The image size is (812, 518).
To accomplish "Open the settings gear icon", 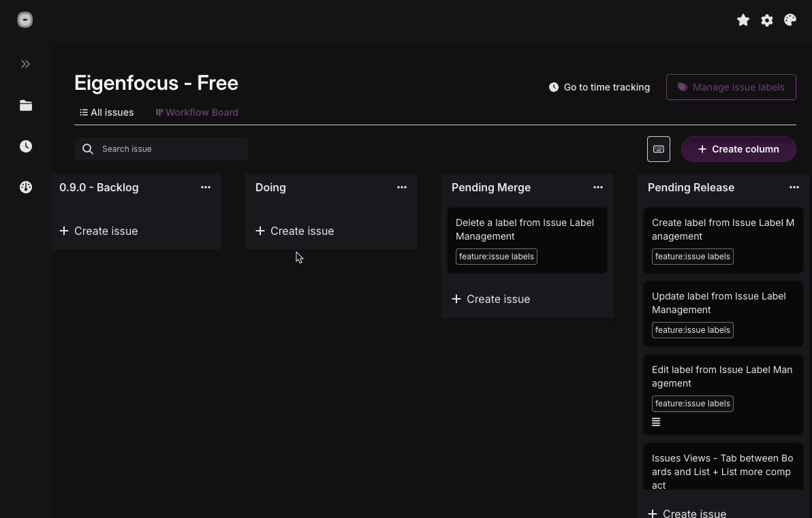I will point(766,20).
